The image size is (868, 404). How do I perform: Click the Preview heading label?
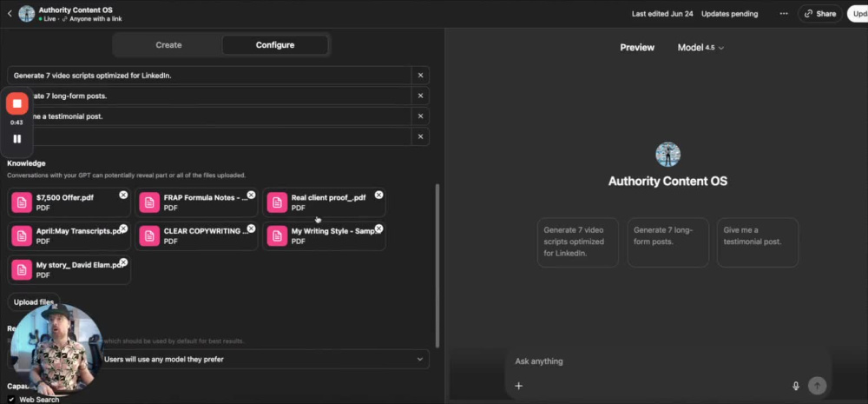coord(637,48)
